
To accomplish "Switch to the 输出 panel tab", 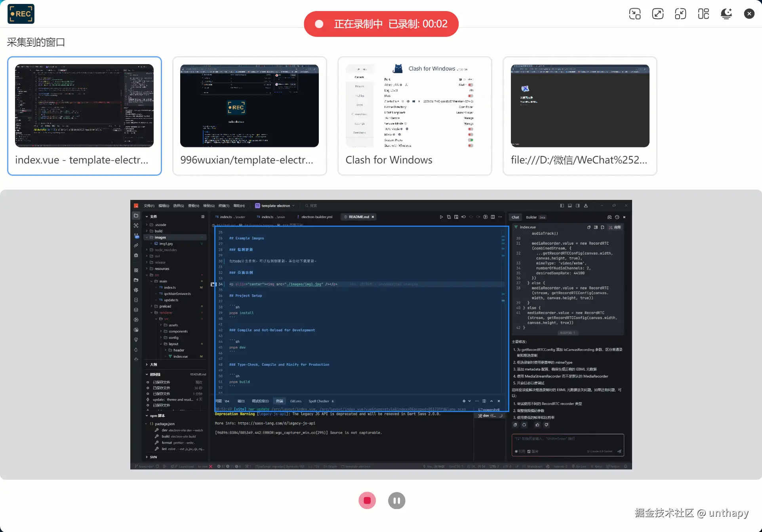I will 241,401.
